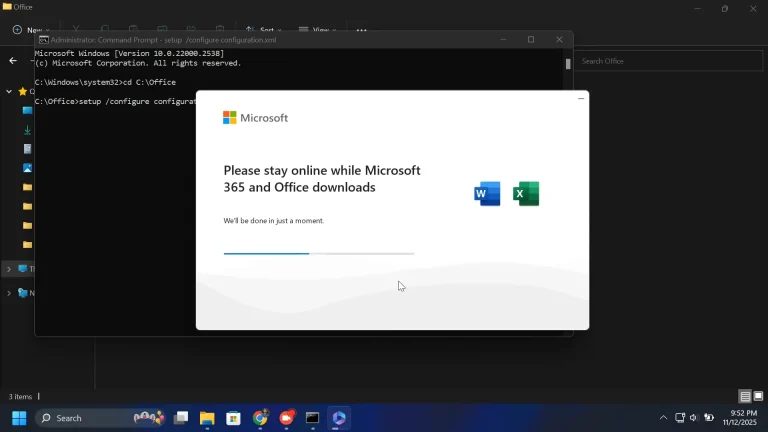Open the red recorder app on taskbar
The image size is (768, 432).
[x=287, y=418]
